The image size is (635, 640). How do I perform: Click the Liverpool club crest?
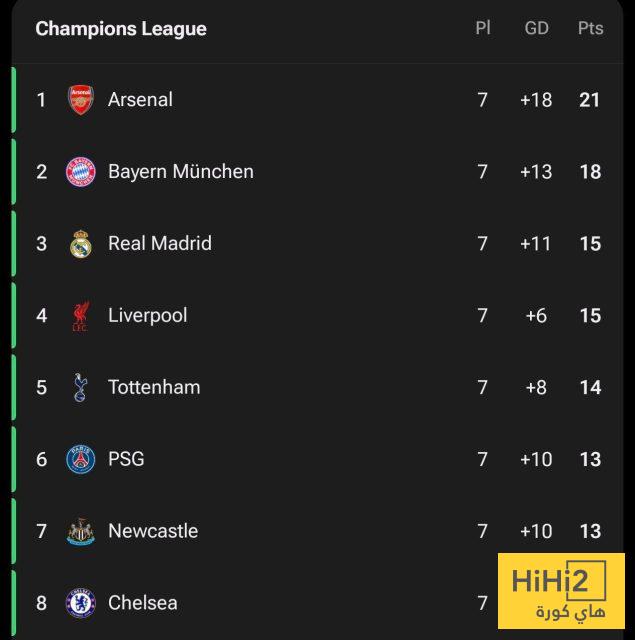point(81,316)
